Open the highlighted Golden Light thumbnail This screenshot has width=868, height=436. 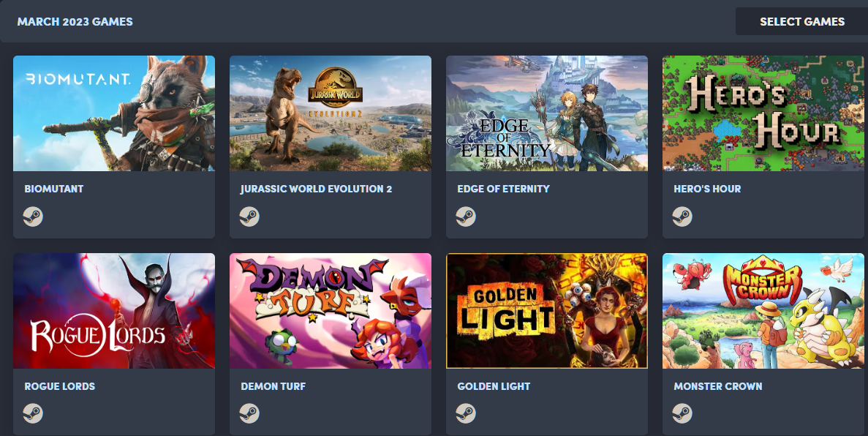(547, 311)
